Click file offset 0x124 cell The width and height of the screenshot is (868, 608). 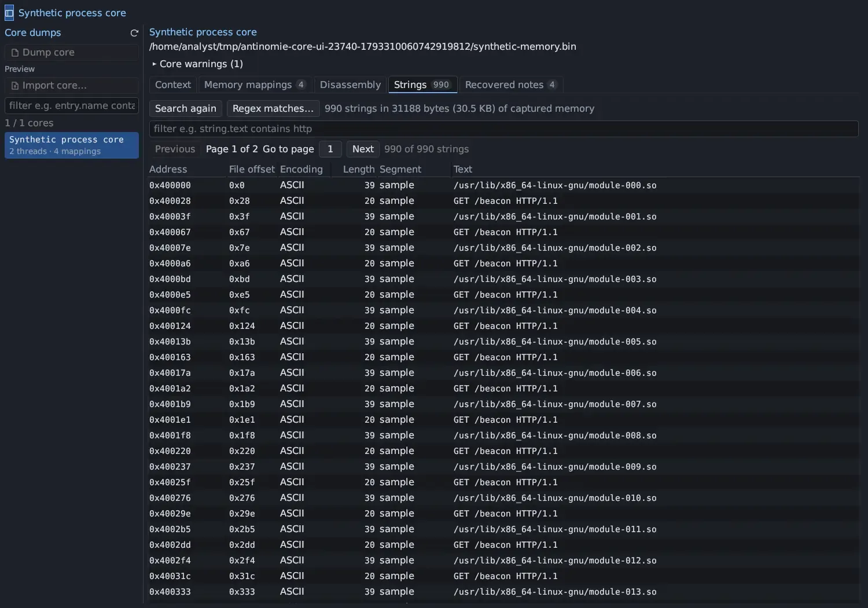point(242,326)
